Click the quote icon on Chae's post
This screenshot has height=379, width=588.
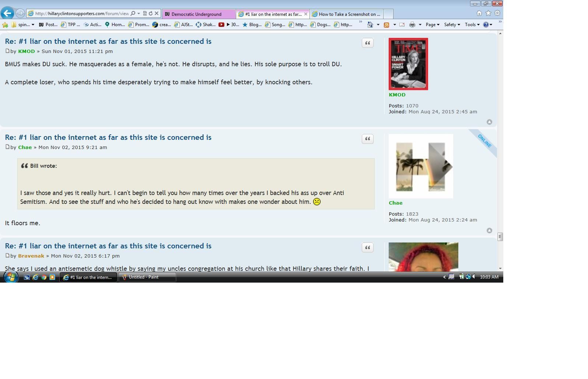click(367, 139)
